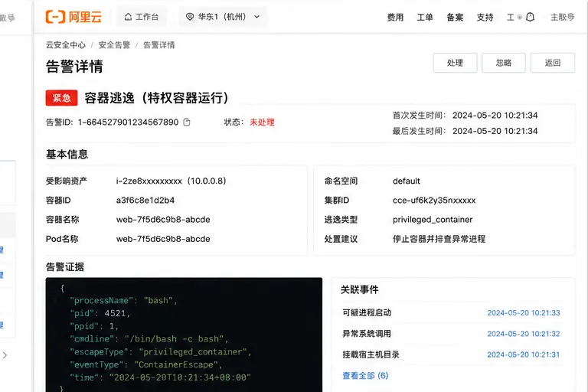
Task: Open the 挂载宿主机目录 event timestamp link
Action: [x=523, y=354]
